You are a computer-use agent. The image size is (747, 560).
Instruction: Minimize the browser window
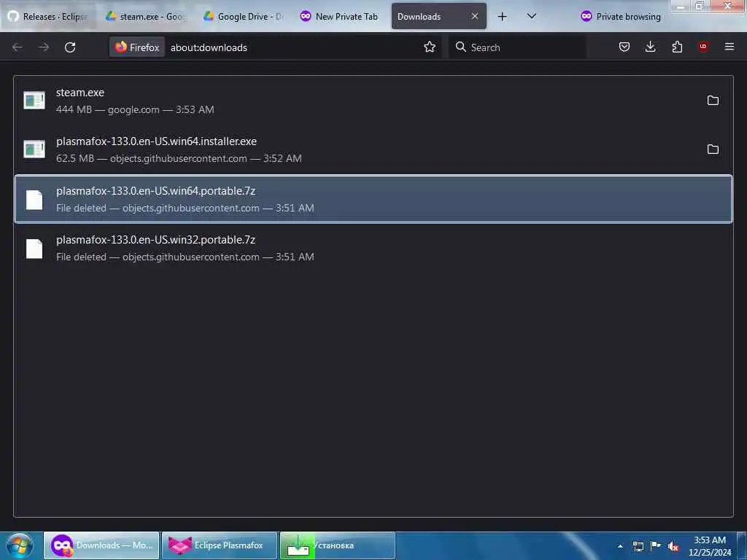point(681,6)
